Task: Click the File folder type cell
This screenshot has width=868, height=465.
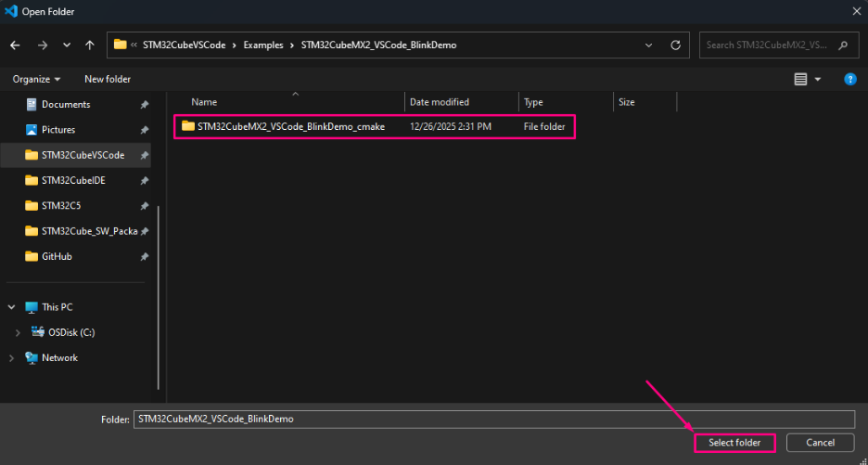Action: point(544,126)
